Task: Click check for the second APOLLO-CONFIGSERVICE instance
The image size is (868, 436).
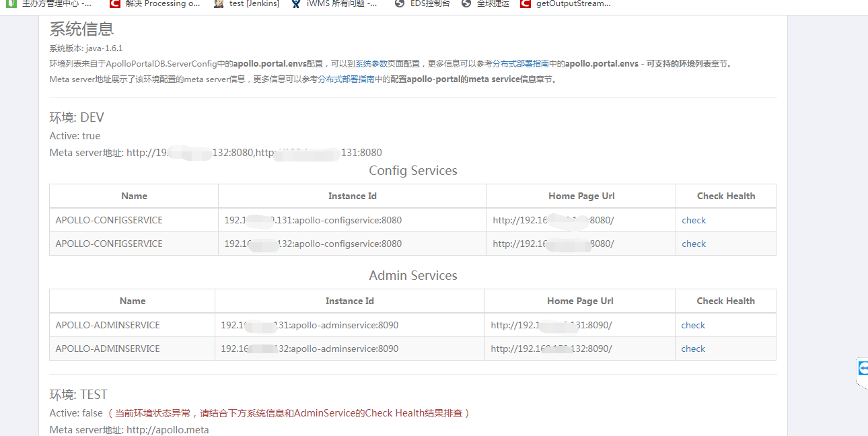Action: click(694, 244)
